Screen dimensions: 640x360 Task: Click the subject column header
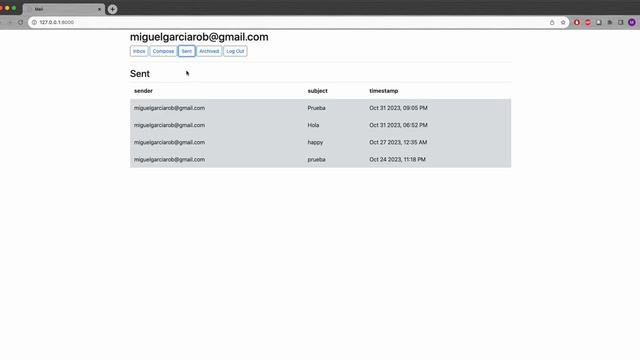tap(318, 91)
